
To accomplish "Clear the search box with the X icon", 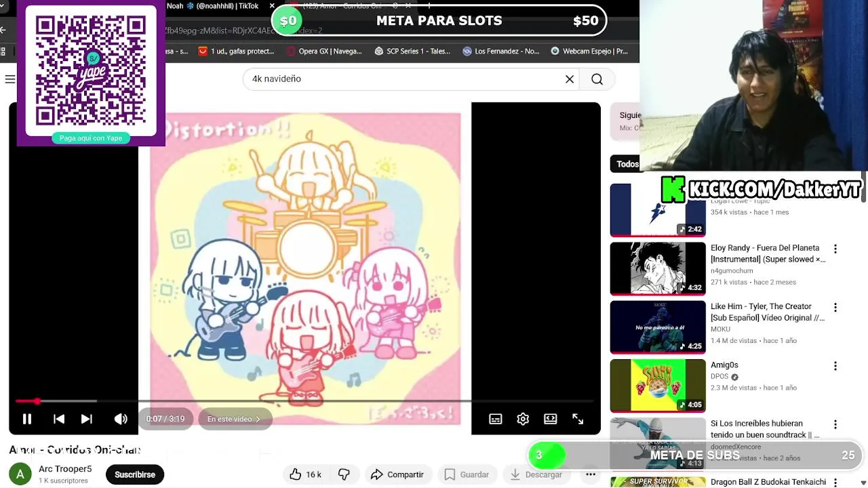I will (x=570, y=79).
